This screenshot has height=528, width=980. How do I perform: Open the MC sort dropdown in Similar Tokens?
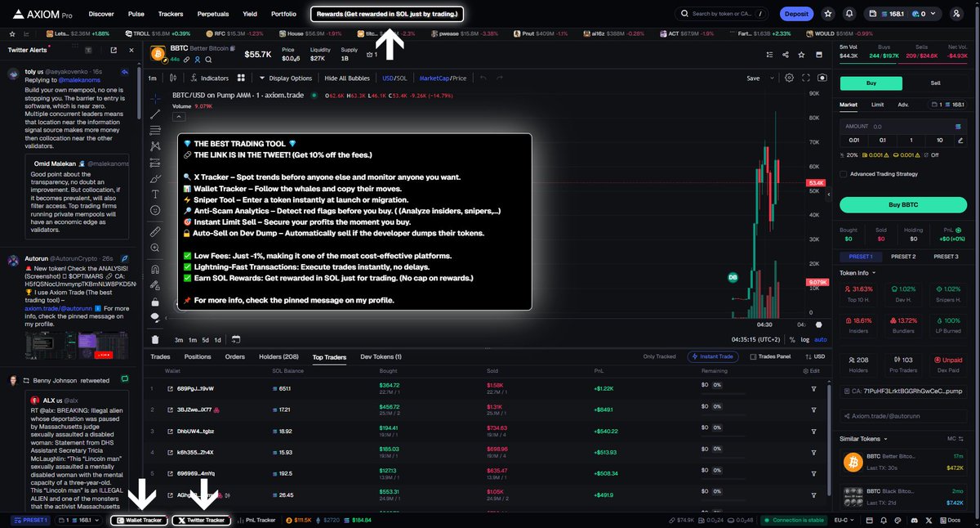(x=955, y=439)
